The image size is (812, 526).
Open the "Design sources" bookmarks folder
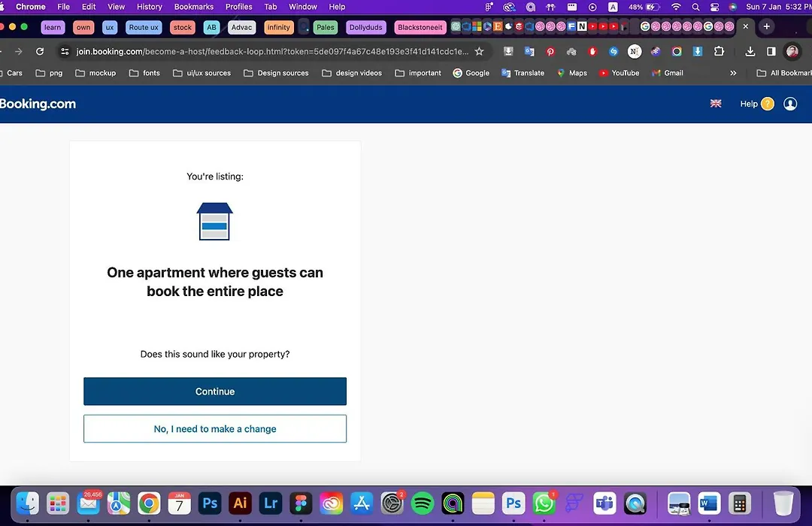276,73
